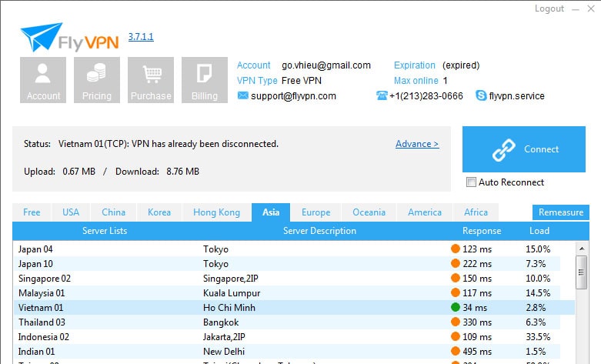This screenshot has height=364, width=601.
Task: Click the Skype icon beside flyvpn.service
Action: (x=481, y=95)
